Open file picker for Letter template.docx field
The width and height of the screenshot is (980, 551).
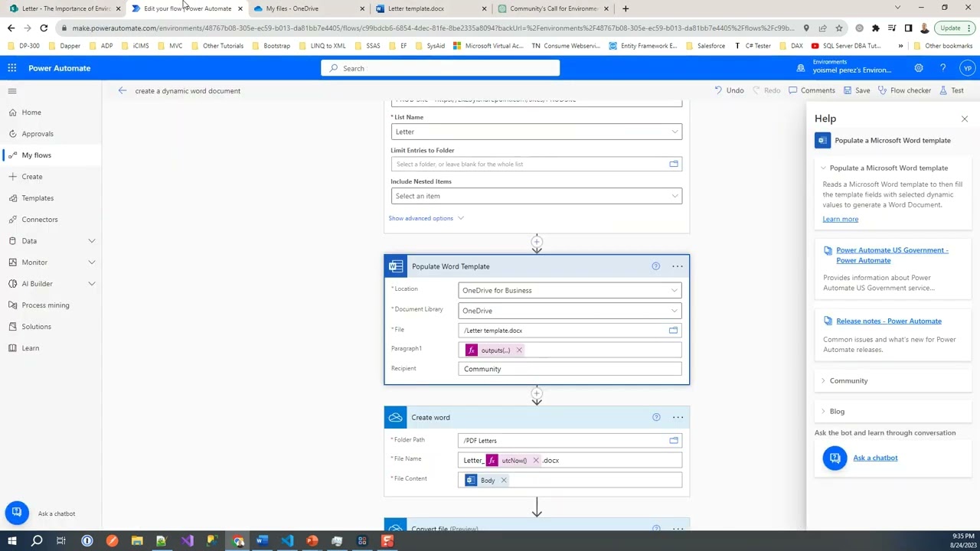pyautogui.click(x=673, y=331)
